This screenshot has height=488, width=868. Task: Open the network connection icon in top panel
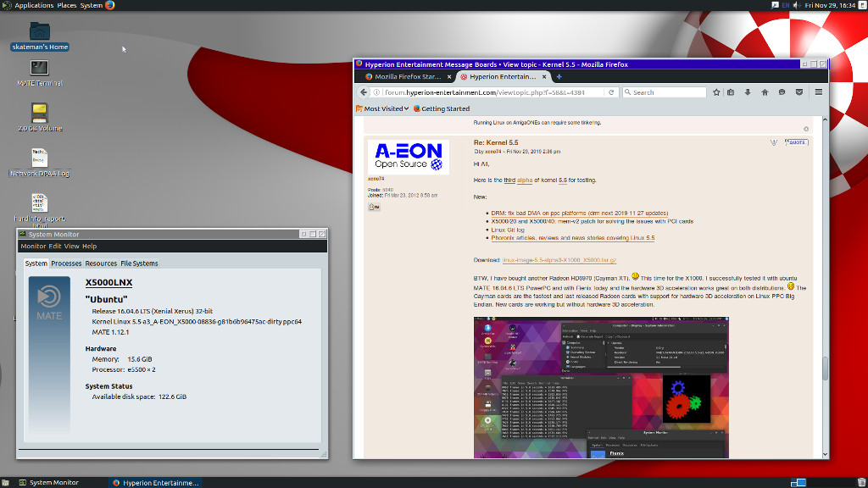775,5
